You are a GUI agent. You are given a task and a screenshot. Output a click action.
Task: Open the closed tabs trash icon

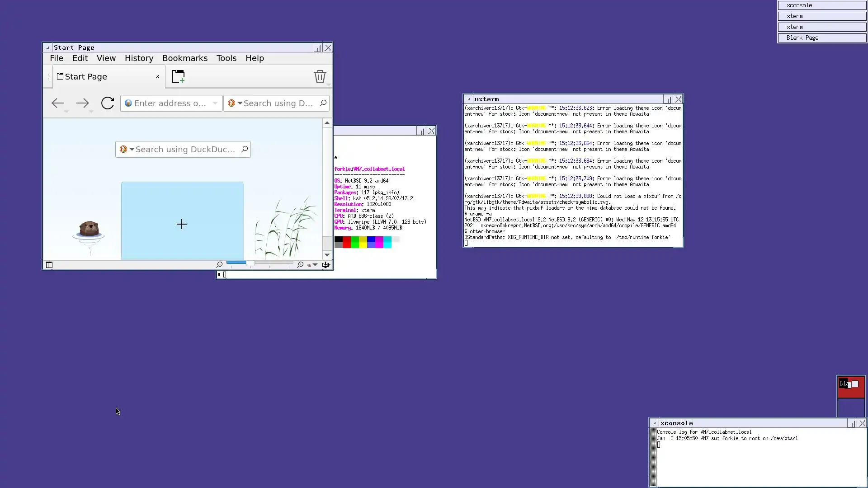320,76
